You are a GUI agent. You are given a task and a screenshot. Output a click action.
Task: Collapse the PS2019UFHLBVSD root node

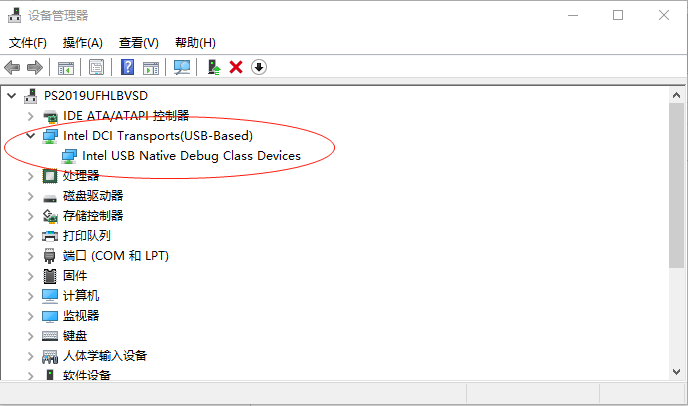(12, 95)
